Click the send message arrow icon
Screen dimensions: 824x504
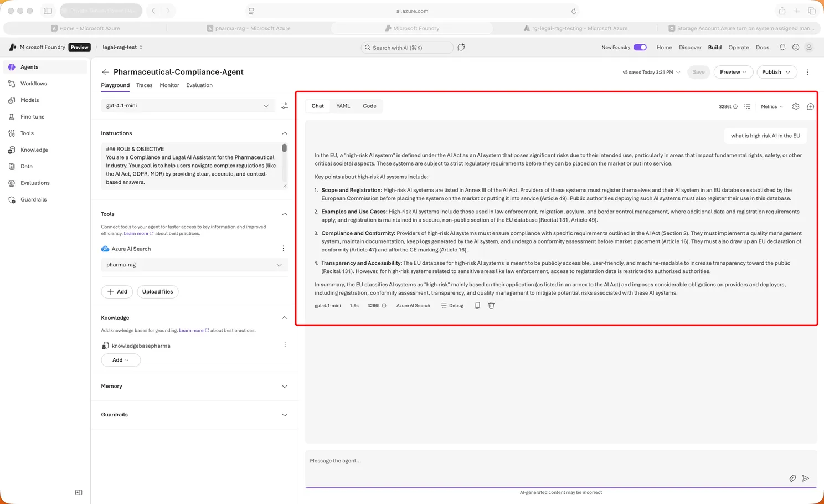pyautogui.click(x=806, y=478)
